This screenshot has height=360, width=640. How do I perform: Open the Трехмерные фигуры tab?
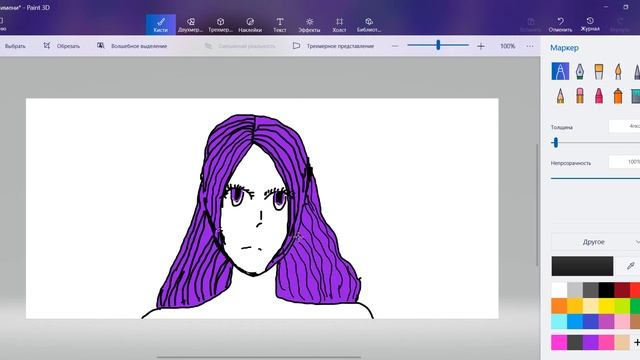220,24
